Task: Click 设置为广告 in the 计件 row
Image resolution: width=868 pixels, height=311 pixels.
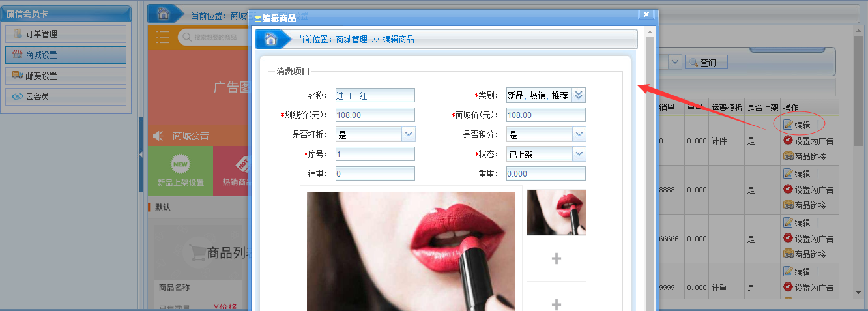Action: pyautogui.click(x=809, y=141)
